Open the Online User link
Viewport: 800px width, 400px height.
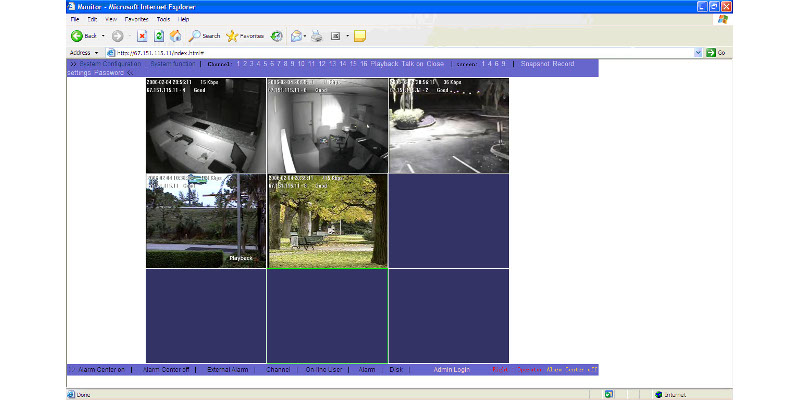coord(324,369)
